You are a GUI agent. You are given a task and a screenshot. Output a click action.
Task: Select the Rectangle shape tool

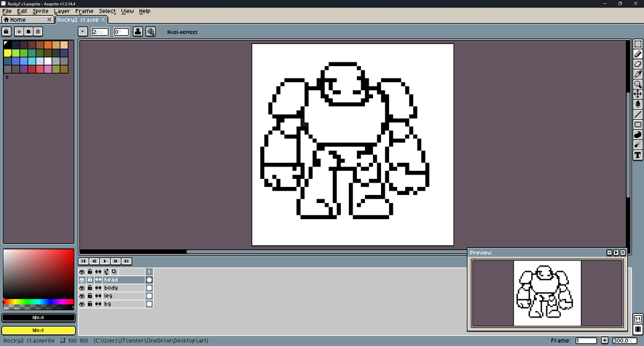pyautogui.click(x=638, y=125)
